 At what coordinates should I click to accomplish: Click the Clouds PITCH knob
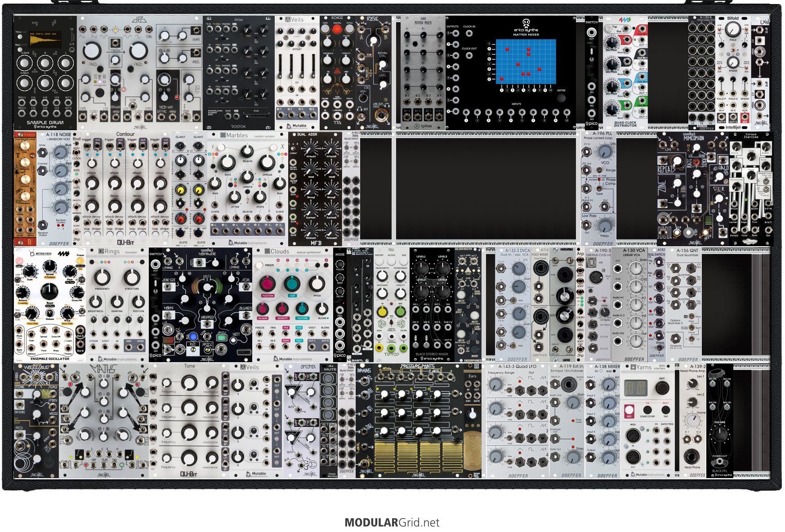point(317,284)
